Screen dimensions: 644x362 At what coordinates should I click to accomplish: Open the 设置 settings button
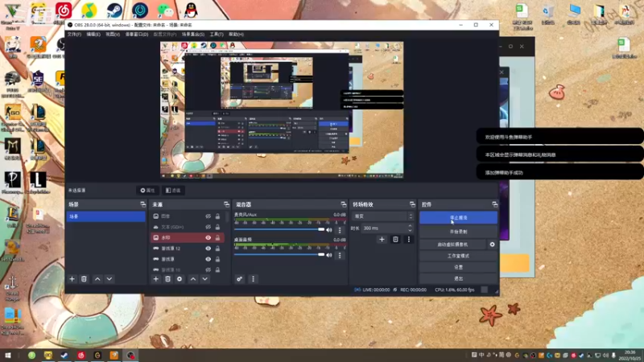pos(458,267)
